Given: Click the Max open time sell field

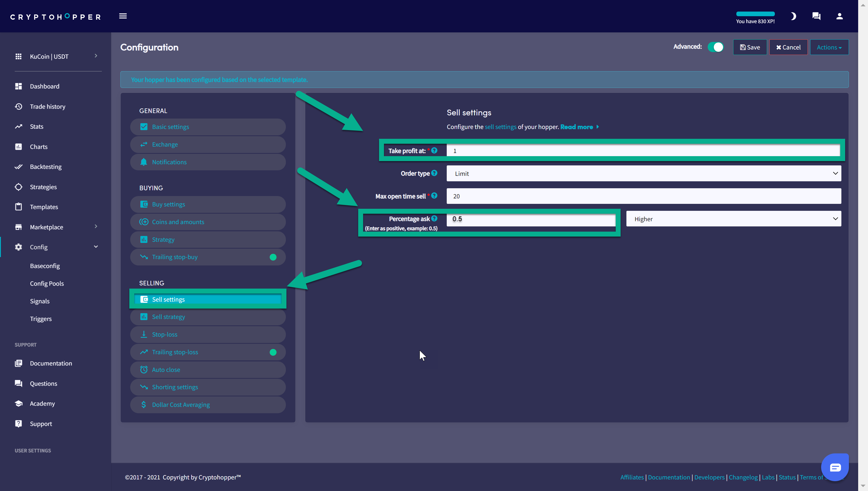Looking at the screenshot, I should 644,196.
